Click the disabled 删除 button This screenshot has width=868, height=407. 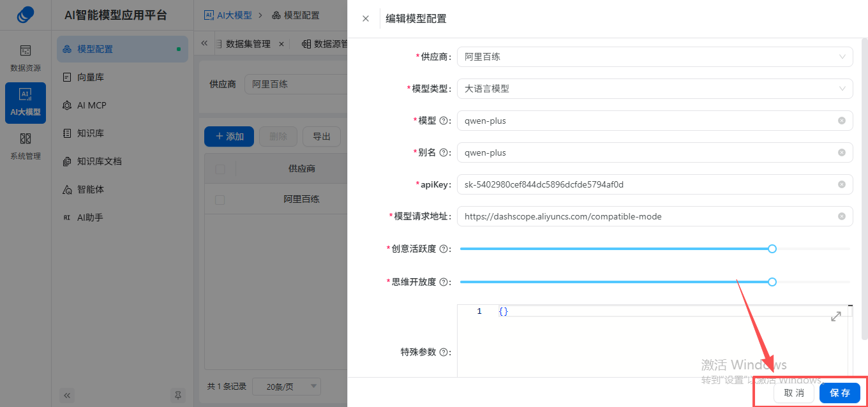click(x=278, y=137)
